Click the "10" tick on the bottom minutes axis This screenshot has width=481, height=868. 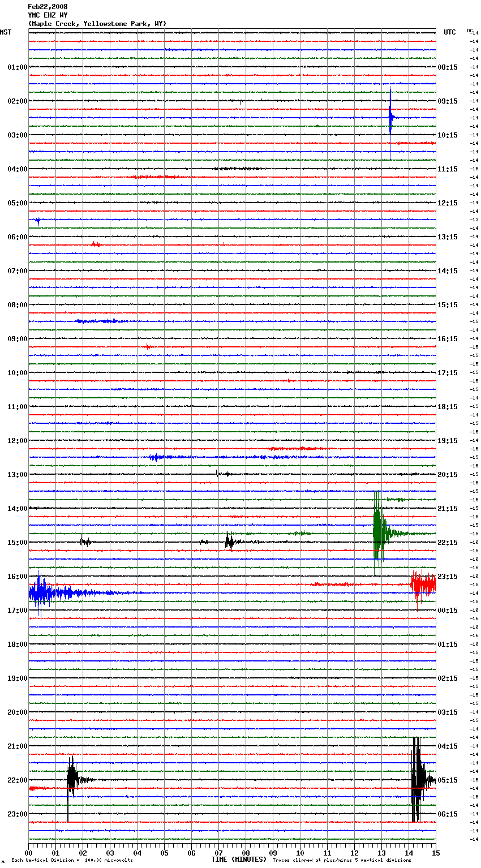300,853
